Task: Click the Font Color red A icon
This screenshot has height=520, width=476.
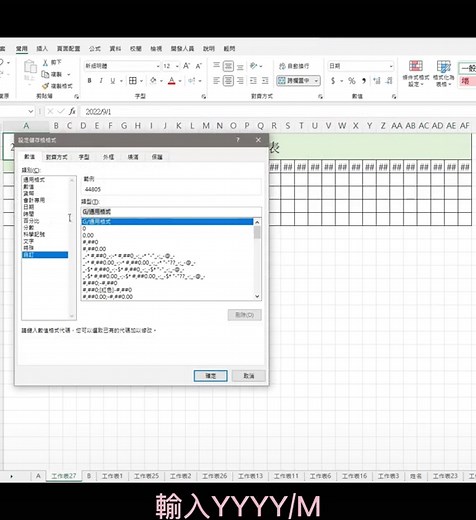Action: pyautogui.click(x=172, y=81)
